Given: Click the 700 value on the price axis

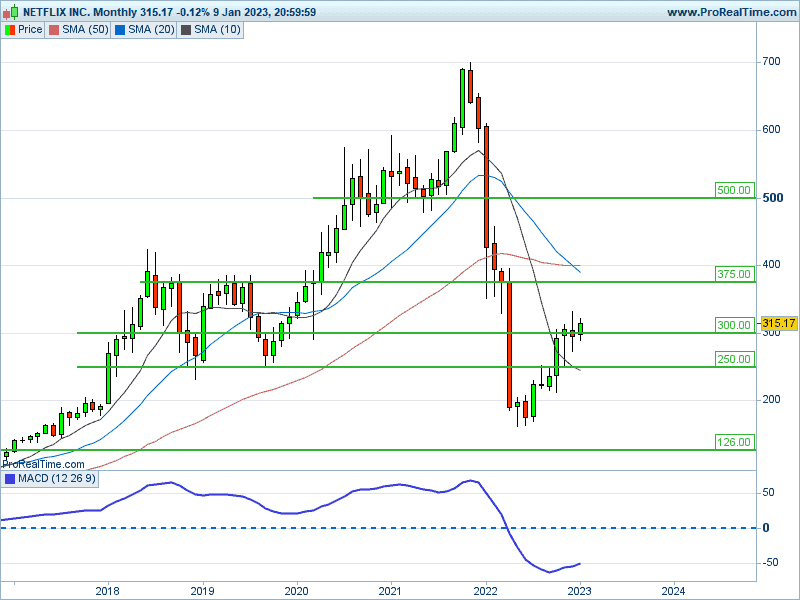Looking at the screenshot, I should [x=770, y=62].
